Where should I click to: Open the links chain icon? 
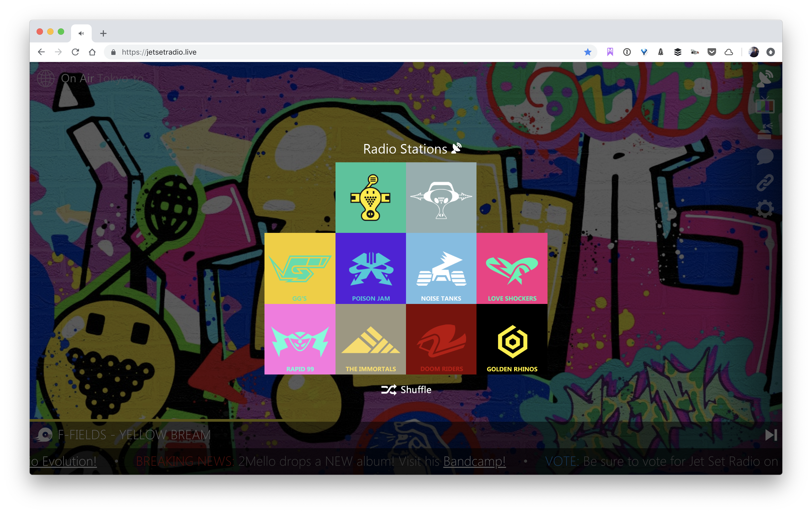pyautogui.click(x=765, y=182)
